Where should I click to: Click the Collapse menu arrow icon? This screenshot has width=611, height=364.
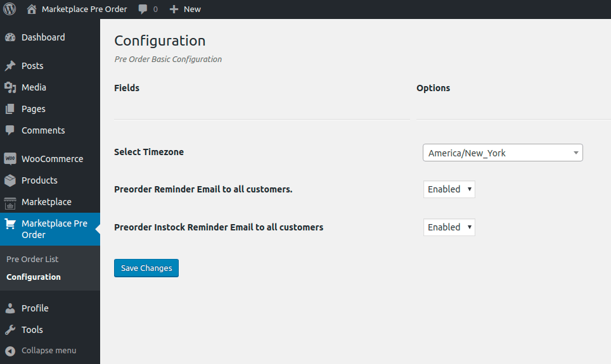pos(10,351)
